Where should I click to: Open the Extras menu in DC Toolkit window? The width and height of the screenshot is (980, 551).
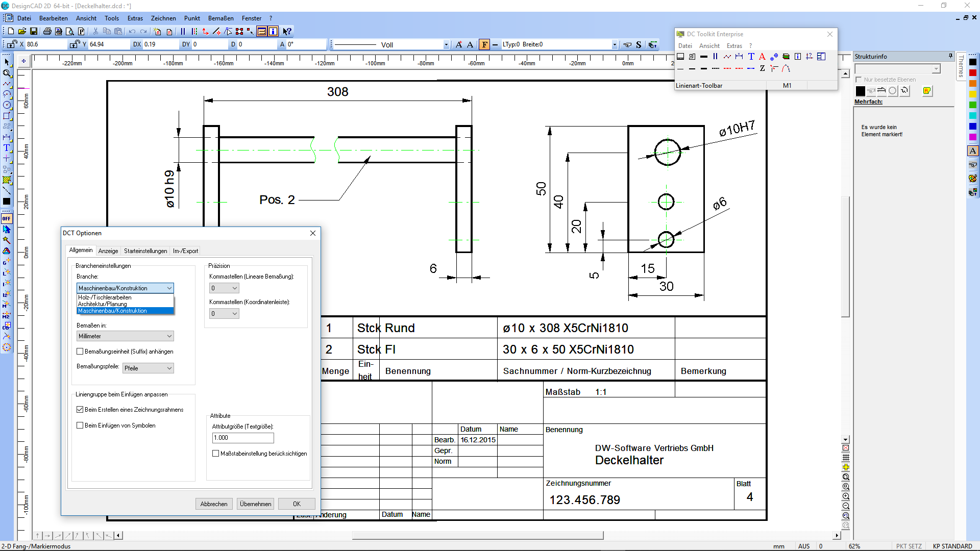coord(734,46)
